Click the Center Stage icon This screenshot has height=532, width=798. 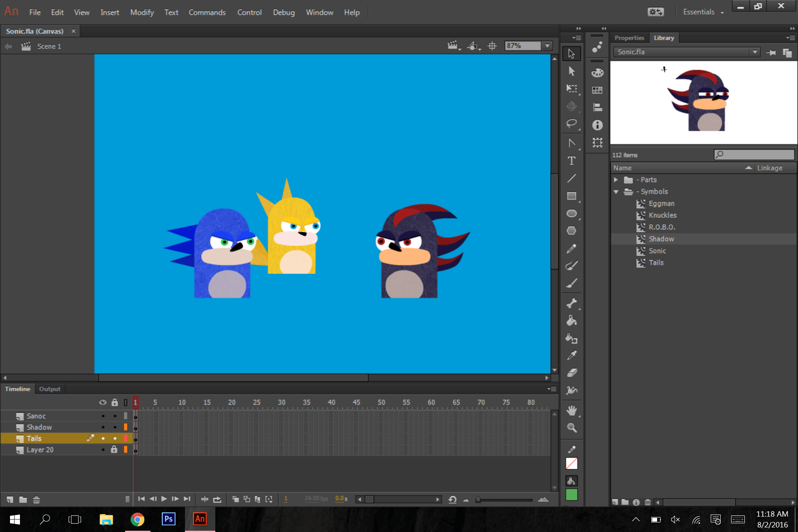(x=492, y=46)
